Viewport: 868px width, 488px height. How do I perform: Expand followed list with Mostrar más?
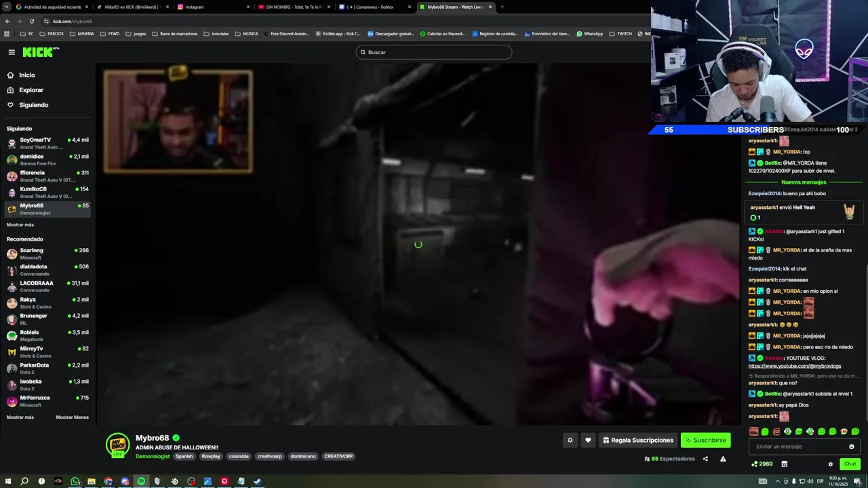pos(20,224)
